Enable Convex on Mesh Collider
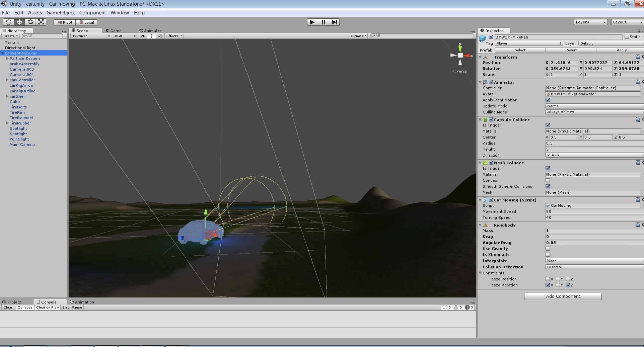The width and height of the screenshot is (644, 347). 548,180
